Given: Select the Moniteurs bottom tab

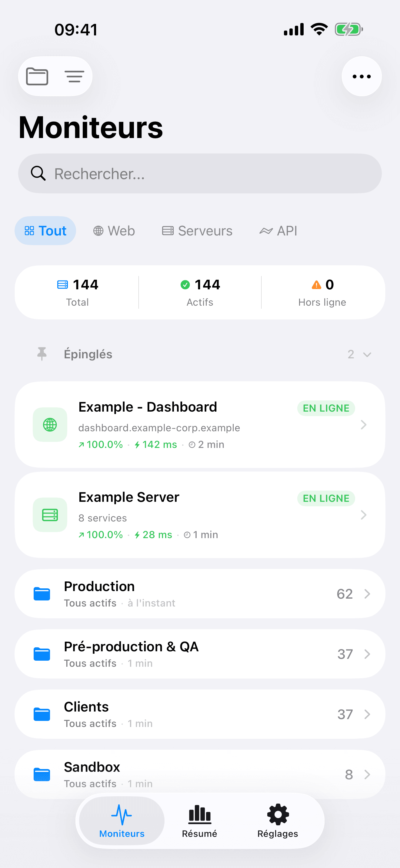Looking at the screenshot, I should 122,821.
